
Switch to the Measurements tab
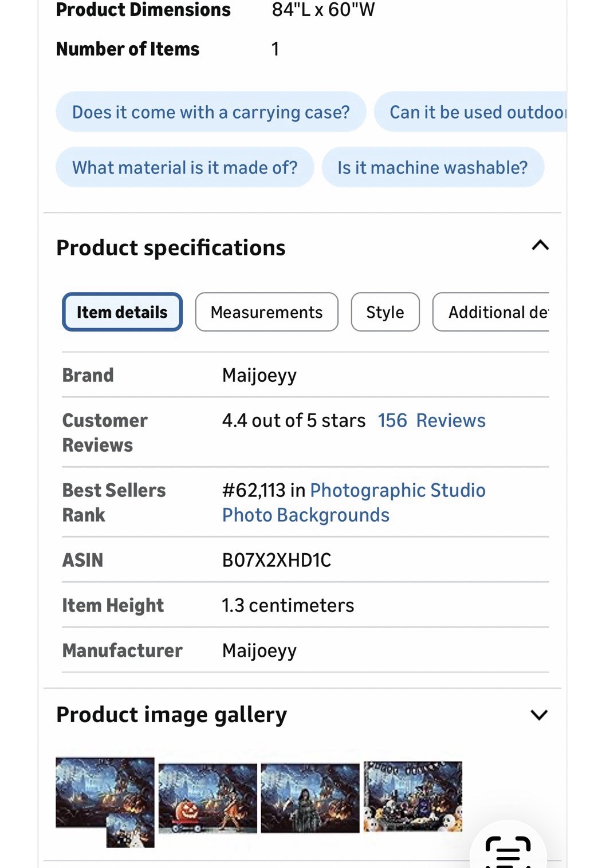266,312
